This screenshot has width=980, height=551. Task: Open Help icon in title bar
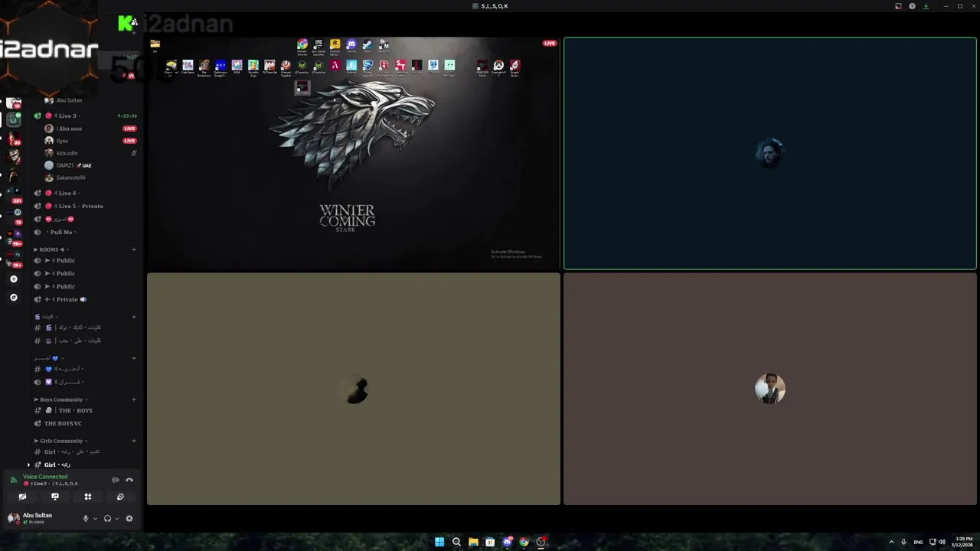click(x=912, y=6)
